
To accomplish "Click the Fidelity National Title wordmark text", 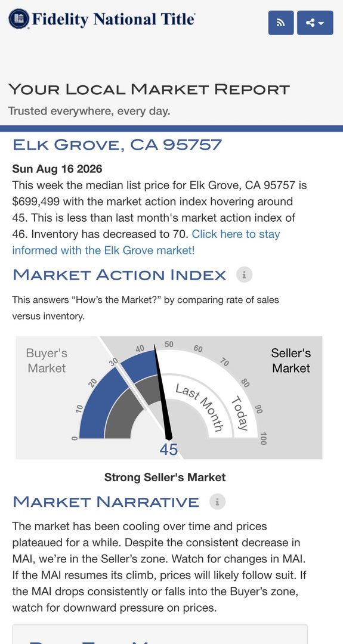I will pyautogui.click(x=113, y=19).
